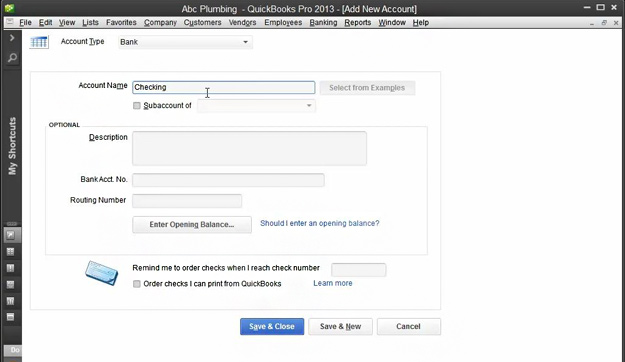This screenshot has height=362, width=625.
Task: Expand the left icon bar arrow
Action: (12, 38)
